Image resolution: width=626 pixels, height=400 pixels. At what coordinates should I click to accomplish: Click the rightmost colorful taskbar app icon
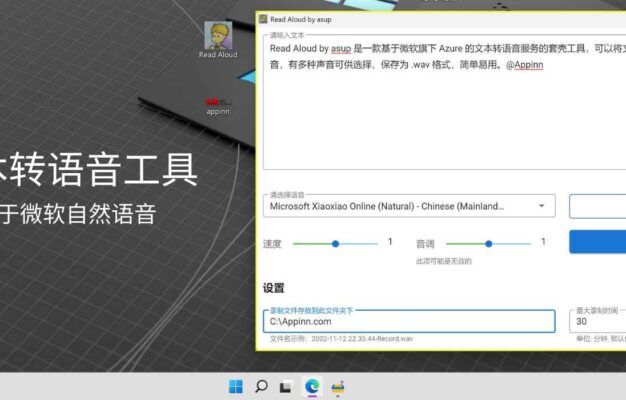point(338,386)
